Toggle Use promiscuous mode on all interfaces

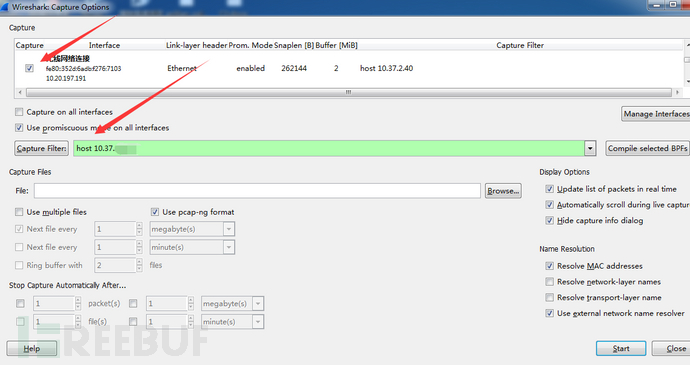tap(19, 128)
